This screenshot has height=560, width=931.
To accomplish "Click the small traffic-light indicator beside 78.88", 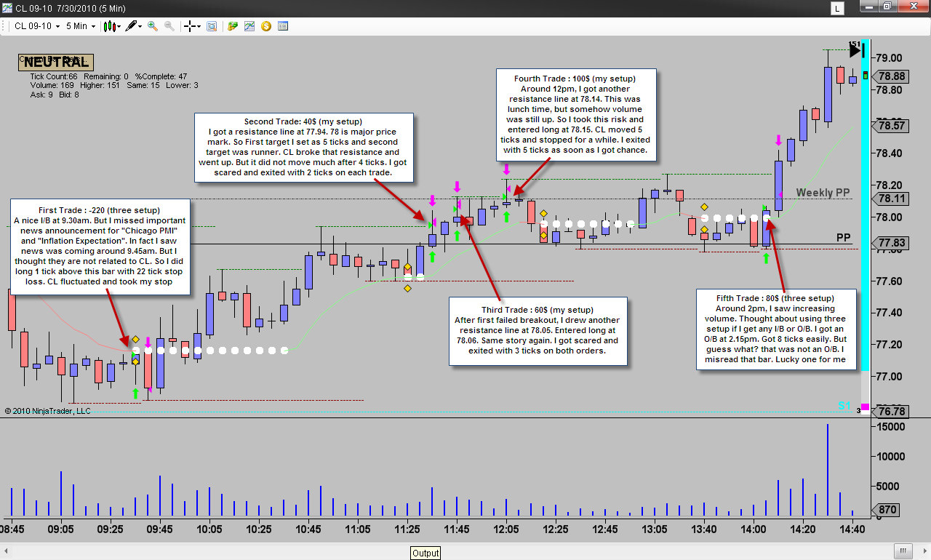I will coord(866,76).
